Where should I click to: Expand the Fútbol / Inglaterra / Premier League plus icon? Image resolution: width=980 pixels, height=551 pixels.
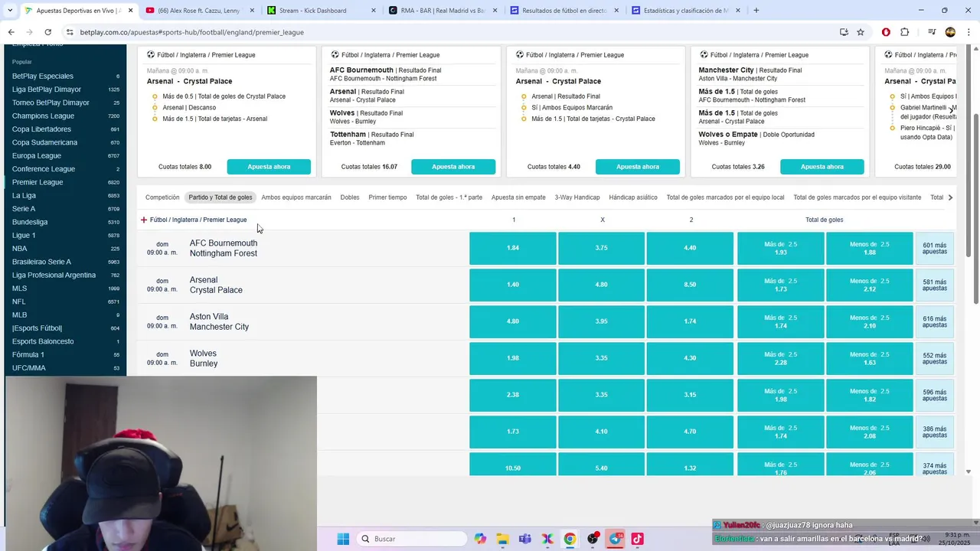pyautogui.click(x=143, y=220)
